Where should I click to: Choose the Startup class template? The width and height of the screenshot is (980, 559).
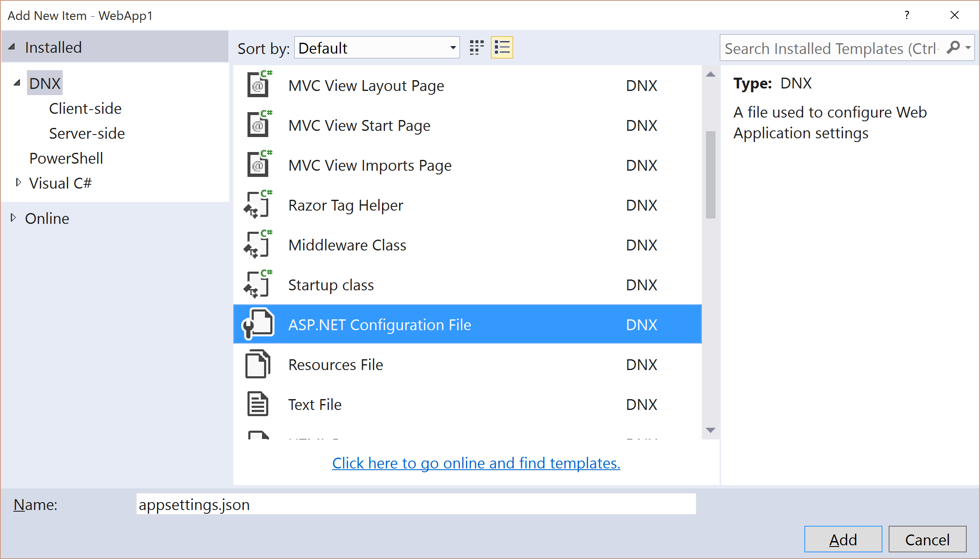[331, 285]
